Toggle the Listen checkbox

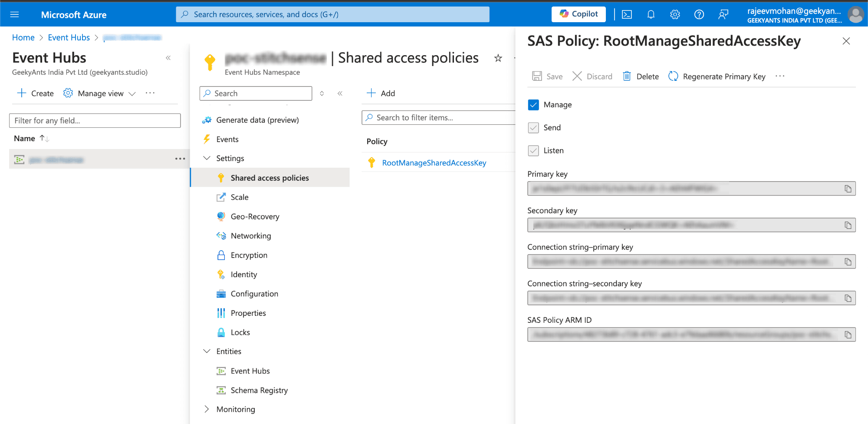click(x=533, y=151)
